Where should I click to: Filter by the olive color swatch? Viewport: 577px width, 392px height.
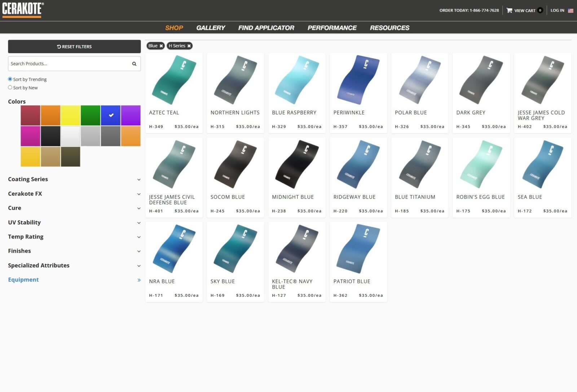pos(70,157)
